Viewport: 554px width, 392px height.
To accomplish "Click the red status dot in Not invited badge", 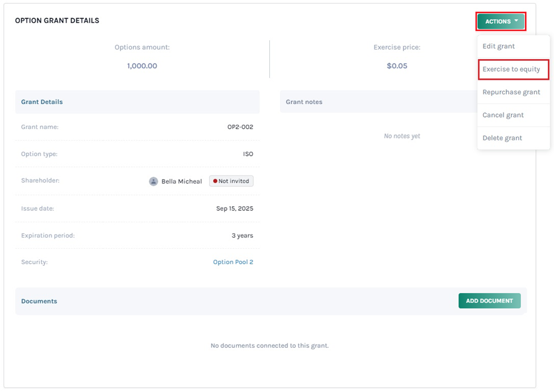I will 215,181.
